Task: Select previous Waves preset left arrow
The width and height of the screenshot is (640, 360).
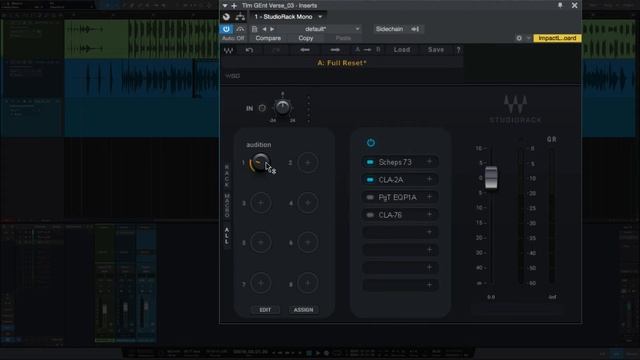Action: pyautogui.click(x=304, y=50)
